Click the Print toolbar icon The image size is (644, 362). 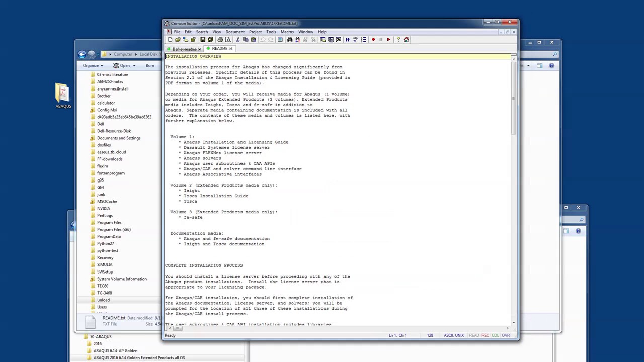coord(220,39)
